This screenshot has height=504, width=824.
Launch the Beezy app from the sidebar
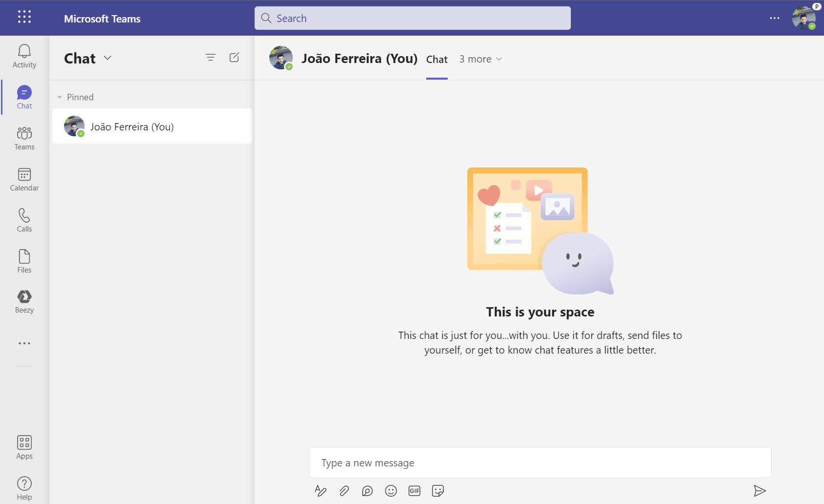pos(24,301)
